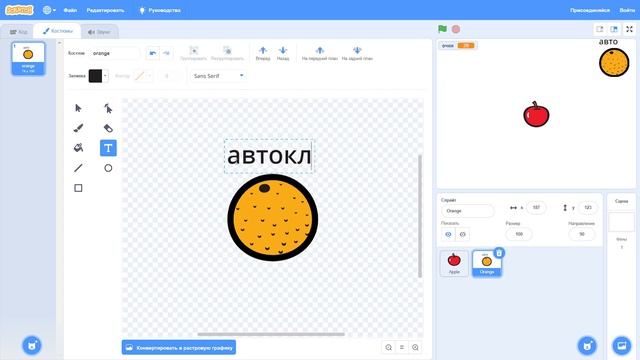640x360 pixels.
Task: Click the sprite direction field
Action: tap(582, 234)
